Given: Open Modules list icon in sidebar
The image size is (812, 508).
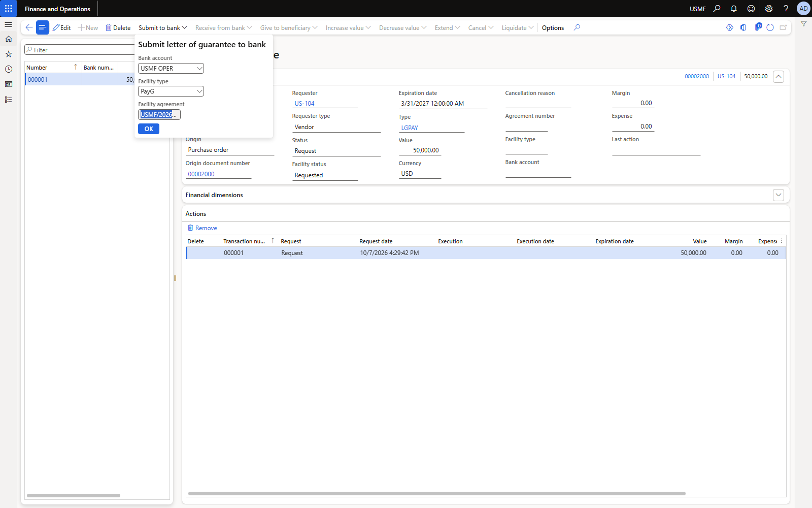Looking at the screenshot, I should point(9,100).
